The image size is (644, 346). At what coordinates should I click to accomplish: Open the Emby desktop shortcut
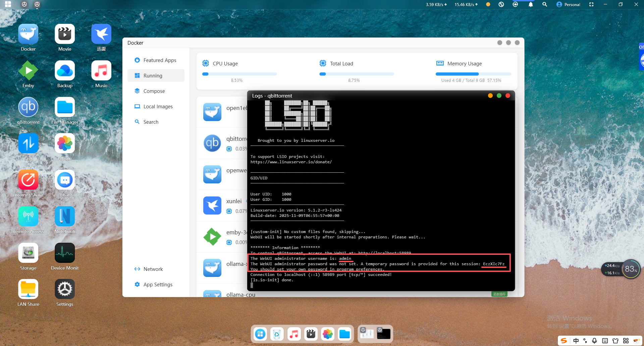click(x=28, y=71)
